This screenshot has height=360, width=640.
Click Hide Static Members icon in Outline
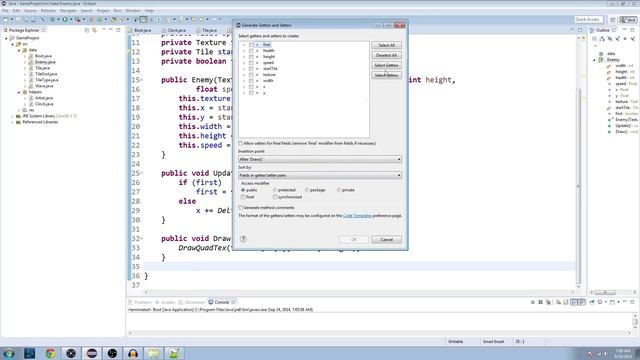618,39
